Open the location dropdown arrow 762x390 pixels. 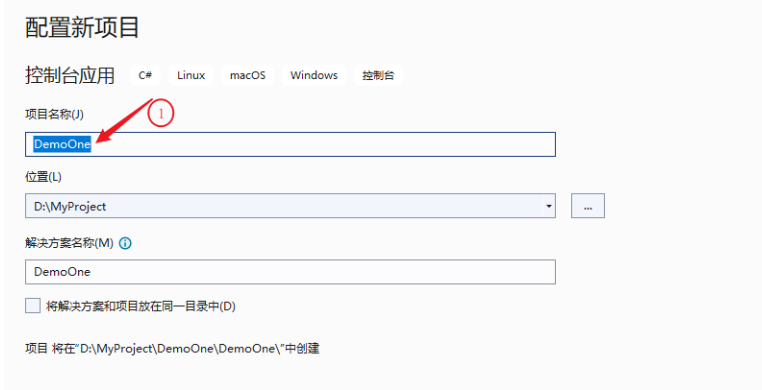549,206
